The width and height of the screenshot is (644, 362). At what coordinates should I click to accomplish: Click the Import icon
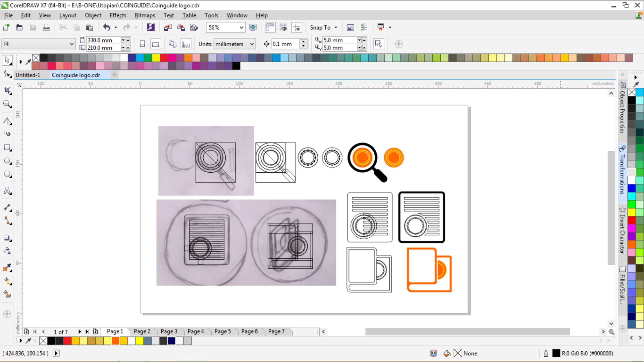click(168, 27)
